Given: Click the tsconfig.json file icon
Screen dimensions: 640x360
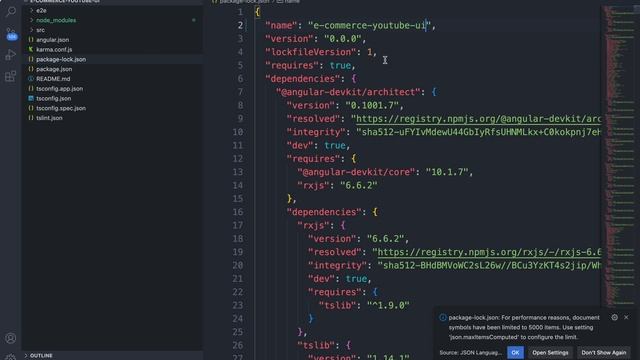Looking at the screenshot, I should click(x=31, y=98).
